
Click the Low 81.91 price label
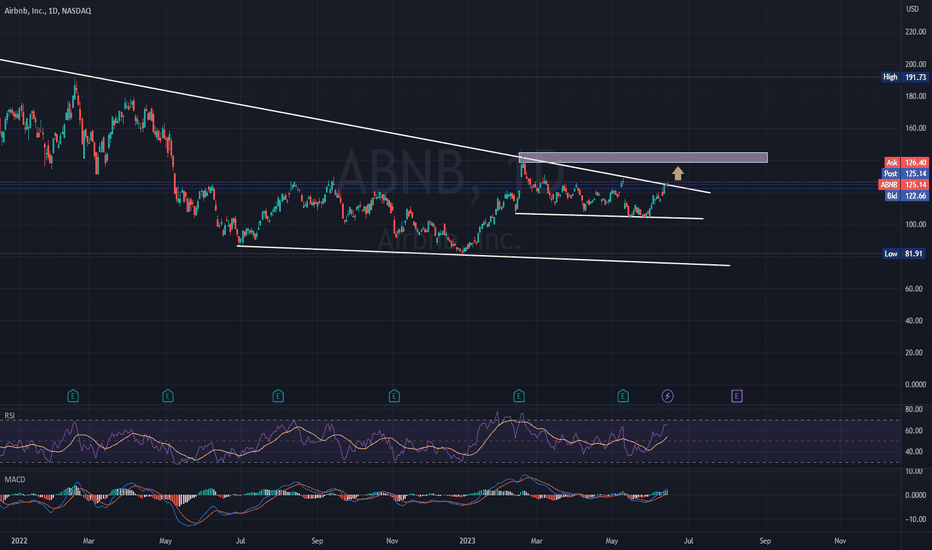[904, 254]
